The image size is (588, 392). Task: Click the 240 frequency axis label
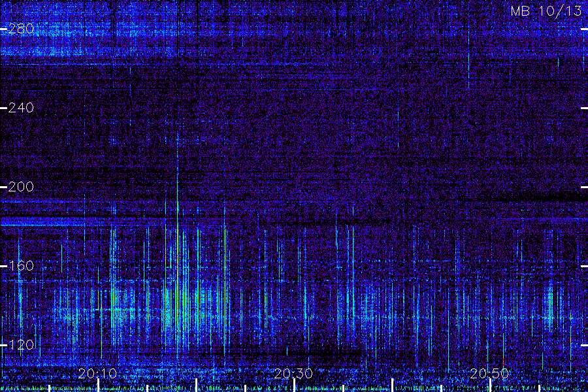[21, 108]
